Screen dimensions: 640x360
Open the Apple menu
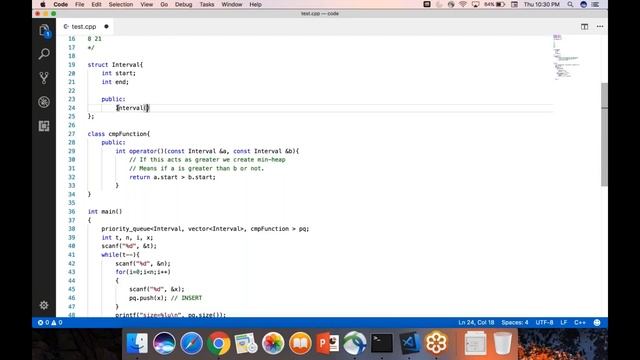pos(43,4)
